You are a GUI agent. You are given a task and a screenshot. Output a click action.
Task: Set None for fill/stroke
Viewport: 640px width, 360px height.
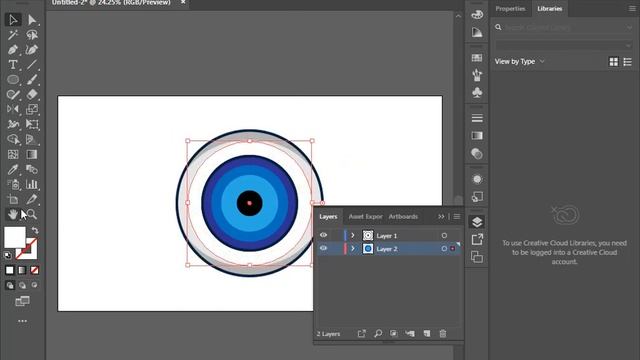pos(35,270)
